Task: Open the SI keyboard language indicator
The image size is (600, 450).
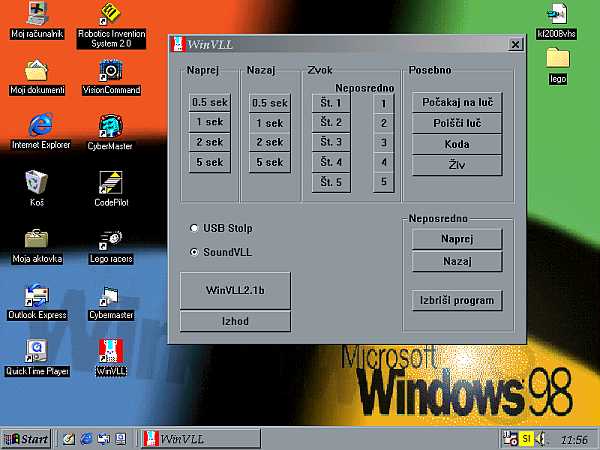Action: tap(527, 439)
